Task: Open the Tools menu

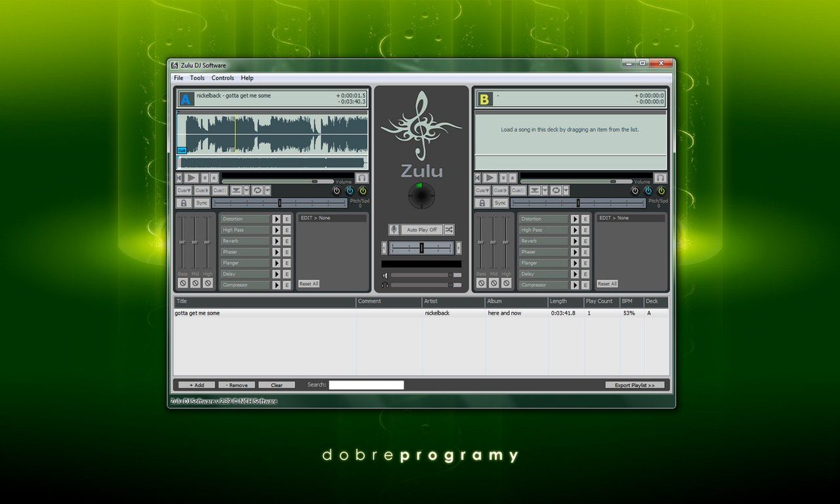Action: 197,77
